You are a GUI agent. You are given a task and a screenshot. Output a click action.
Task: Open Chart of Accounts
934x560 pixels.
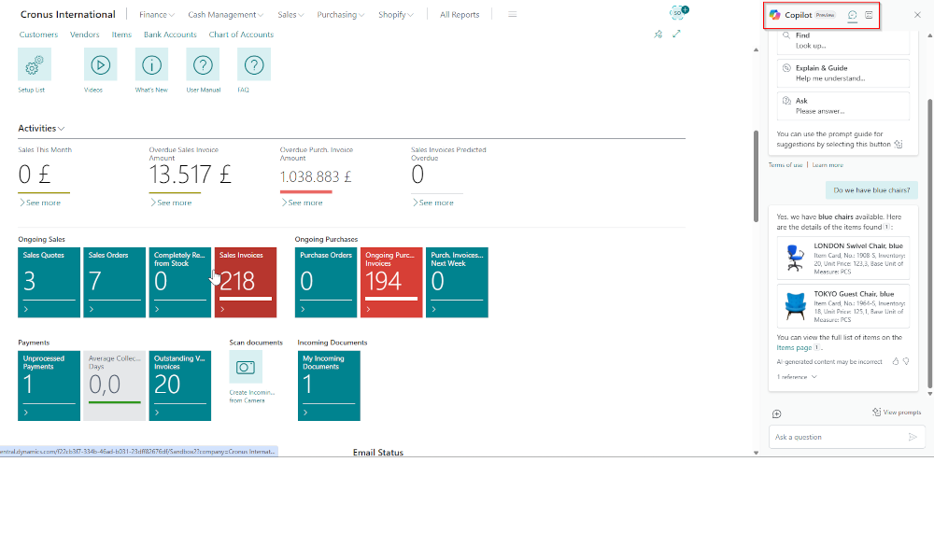click(x=241, y=35)
